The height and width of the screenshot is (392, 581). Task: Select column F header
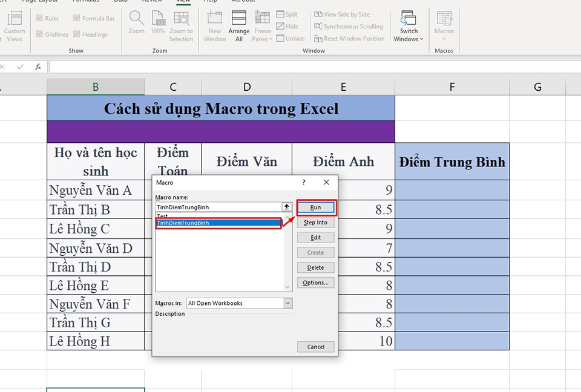pos(452,87)
